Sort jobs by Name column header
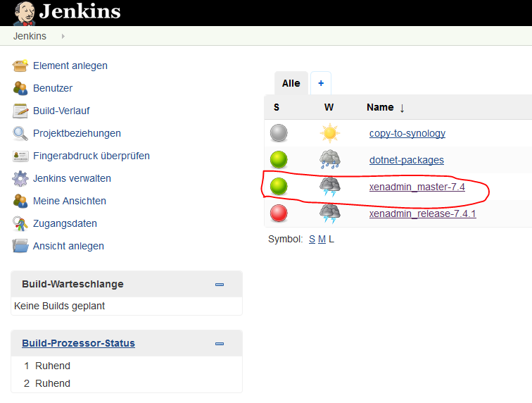532x403 pixels. click(x=380, y=107)
